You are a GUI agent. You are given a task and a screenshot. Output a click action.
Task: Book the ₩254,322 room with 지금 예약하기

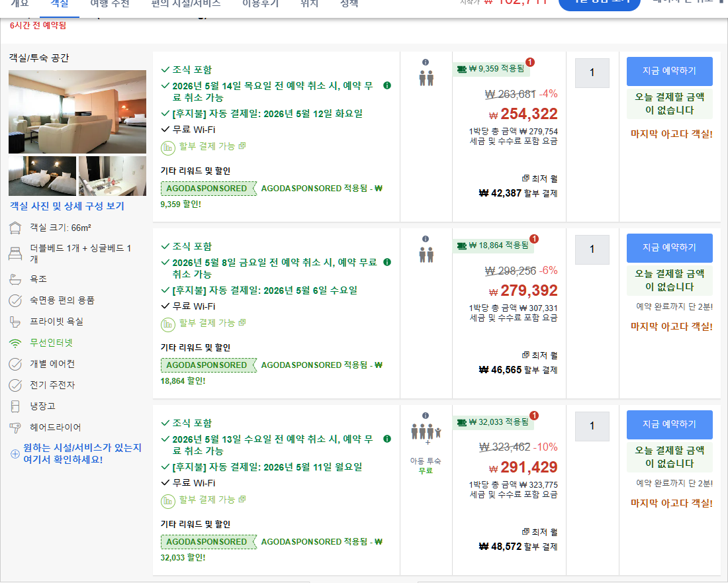(669, 71)
